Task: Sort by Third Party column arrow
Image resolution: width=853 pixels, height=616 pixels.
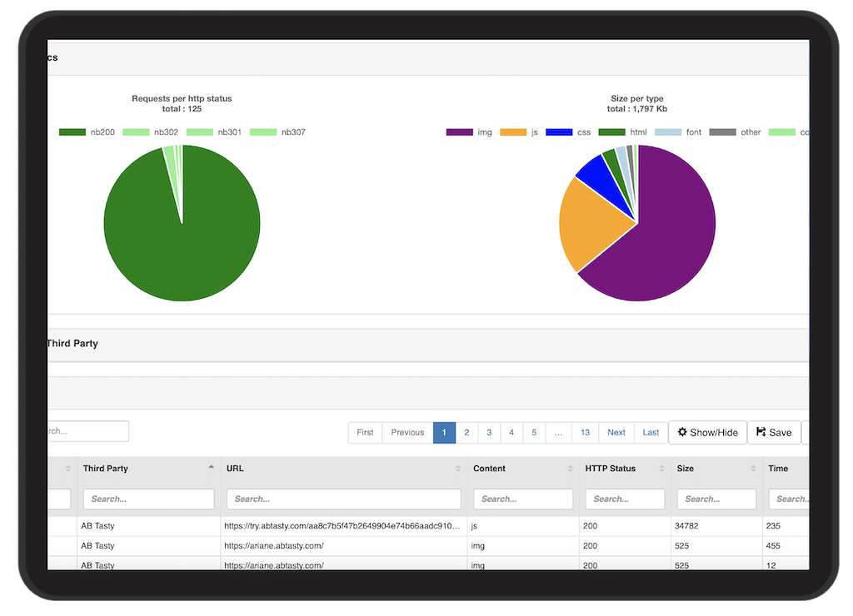Action: pos(211,467)
